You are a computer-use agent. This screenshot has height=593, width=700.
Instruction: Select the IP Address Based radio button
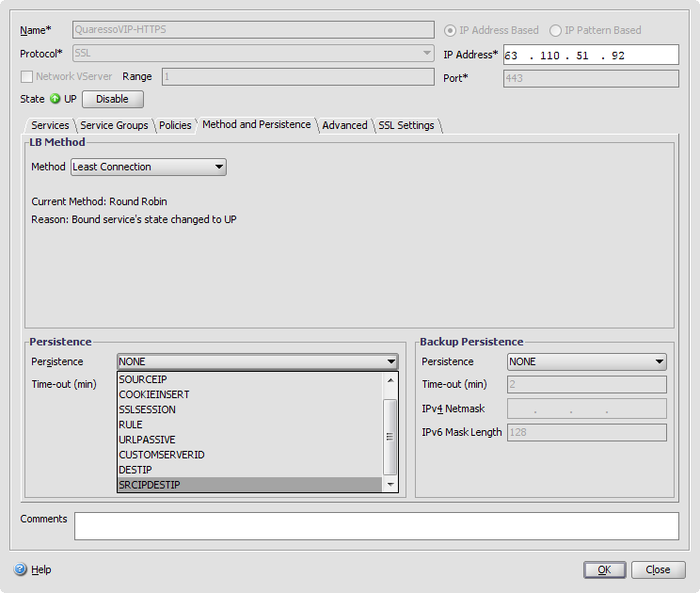point(450,30)
